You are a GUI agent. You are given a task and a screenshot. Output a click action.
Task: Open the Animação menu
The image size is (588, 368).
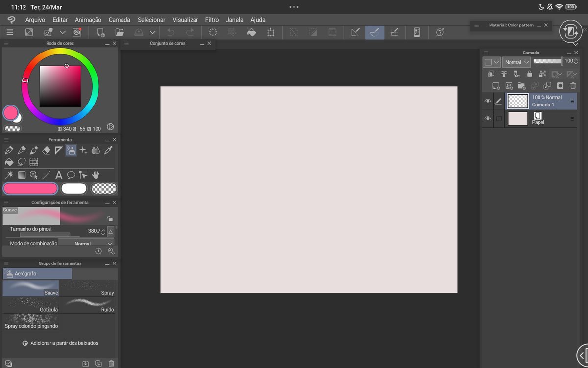[88, 20]
